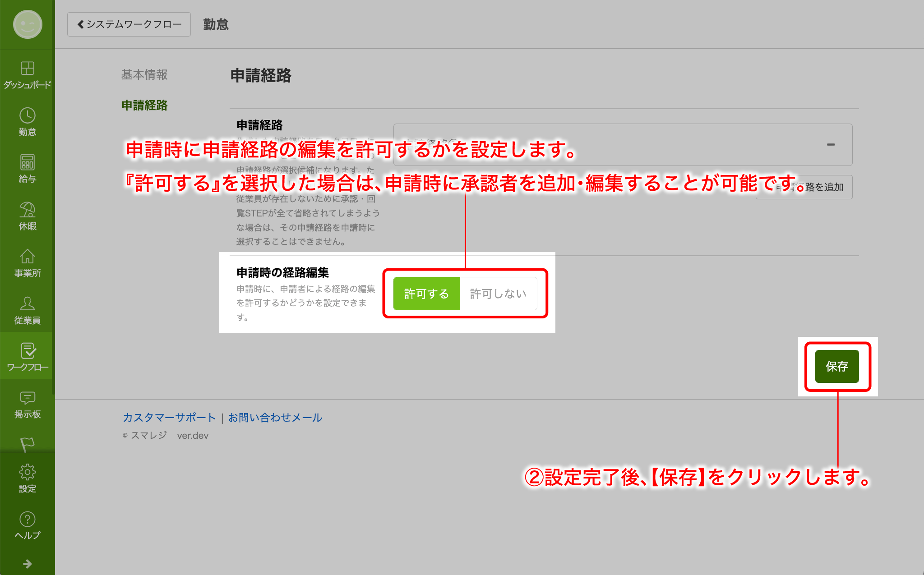Click the green 保存 button
924x575 pixels.
pos(837,366)
